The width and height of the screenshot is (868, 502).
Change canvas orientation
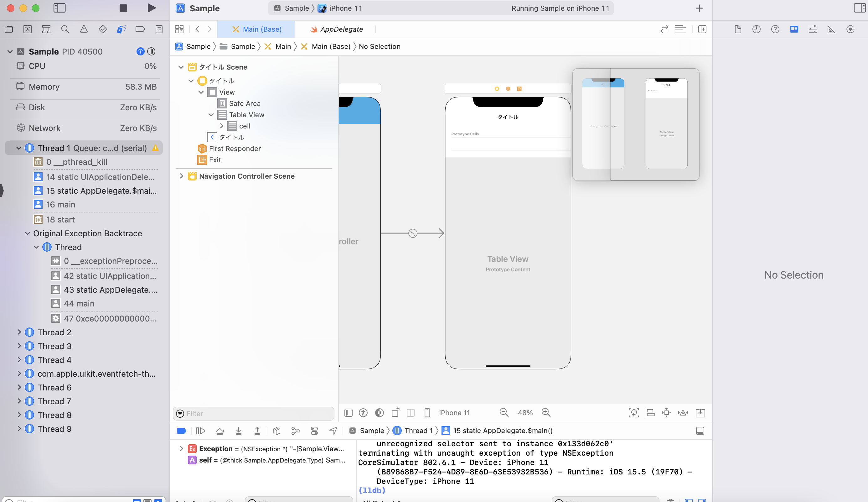click(x=396, y=413)
